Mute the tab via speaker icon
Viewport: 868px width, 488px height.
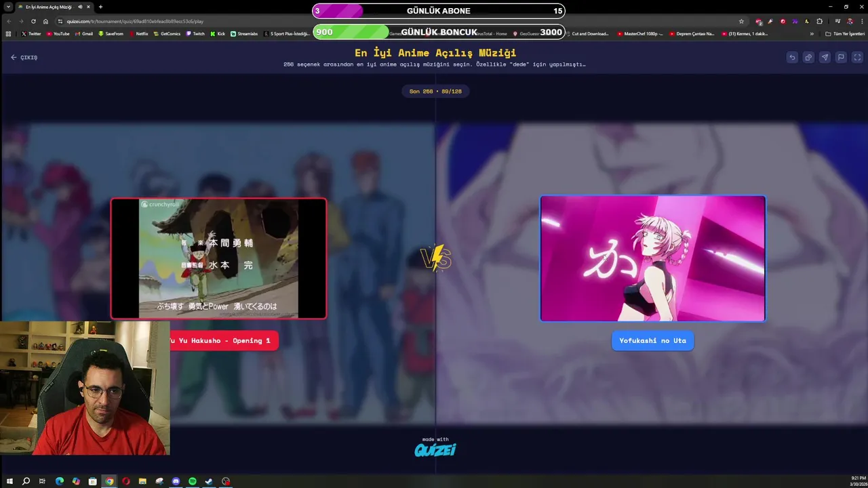[x=80, y=7]
